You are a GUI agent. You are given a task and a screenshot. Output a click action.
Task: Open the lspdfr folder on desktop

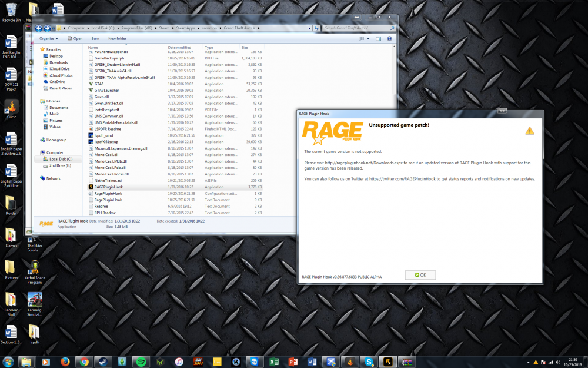point(35,334)
